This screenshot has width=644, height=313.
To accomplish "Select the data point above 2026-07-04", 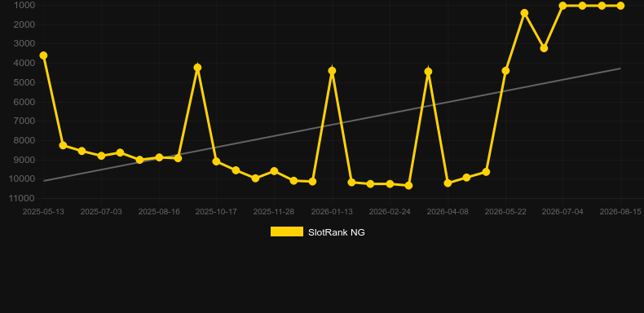I will pos(562,6).
